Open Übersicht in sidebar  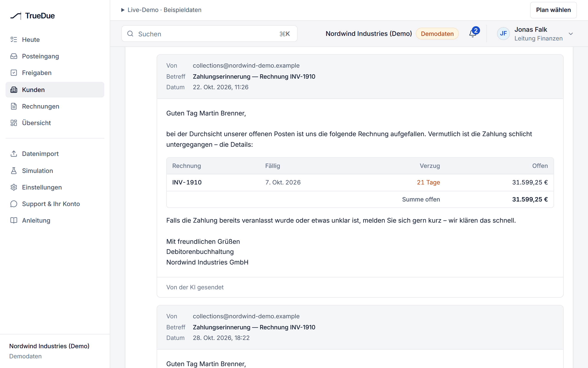coord(55,123)
